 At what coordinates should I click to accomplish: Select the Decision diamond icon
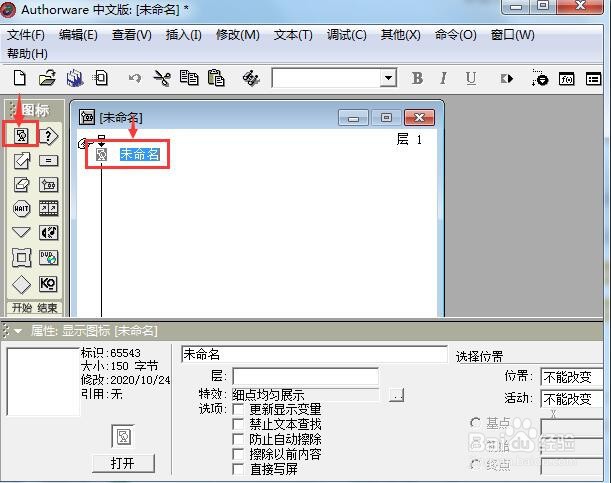pos(21,284)
